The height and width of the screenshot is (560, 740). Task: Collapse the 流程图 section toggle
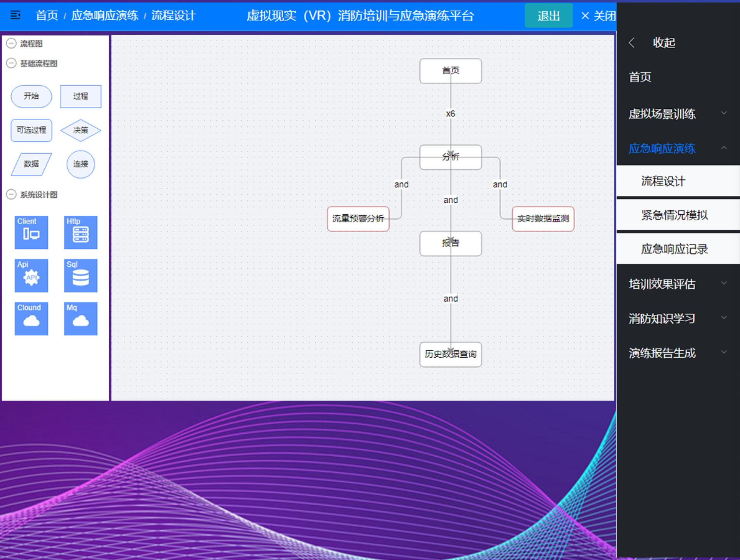point(12,43)
